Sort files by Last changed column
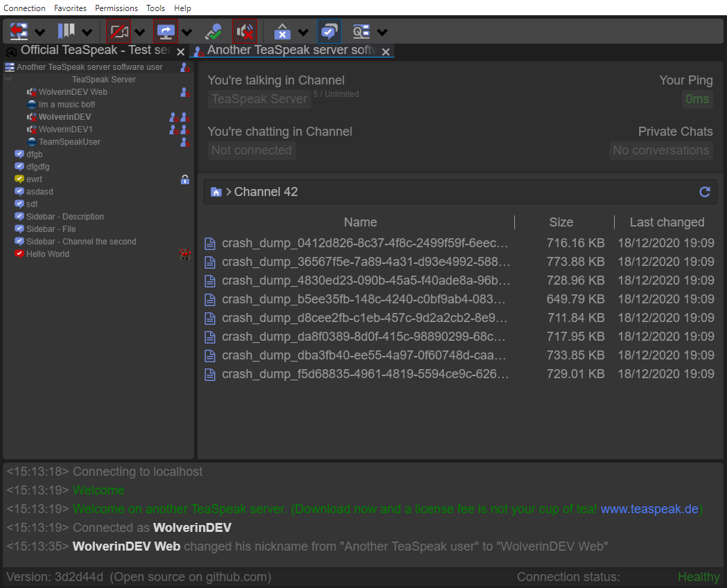 coord(667,222)
